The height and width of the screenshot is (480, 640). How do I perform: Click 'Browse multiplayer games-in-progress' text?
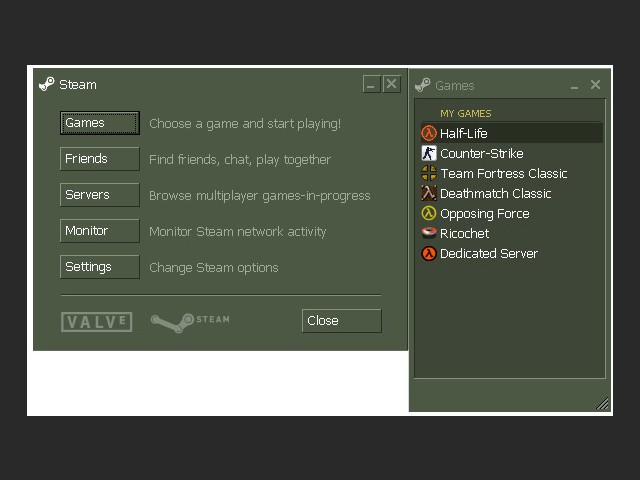[x=260, y=196]
